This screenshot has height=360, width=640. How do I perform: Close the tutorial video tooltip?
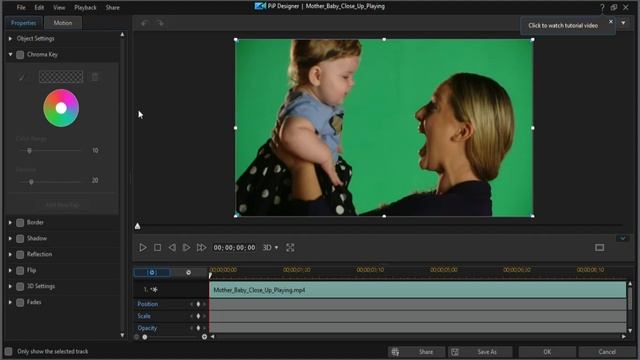point(611,22)
